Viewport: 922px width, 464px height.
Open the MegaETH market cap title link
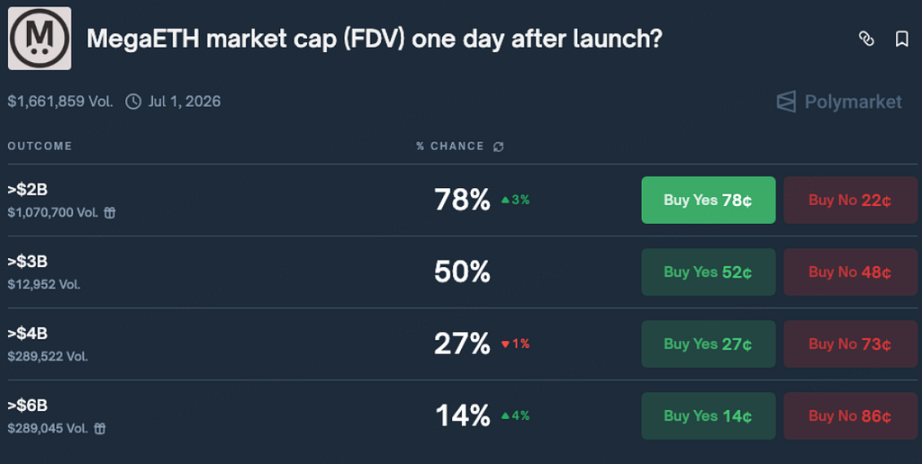[x=374, y=39]
